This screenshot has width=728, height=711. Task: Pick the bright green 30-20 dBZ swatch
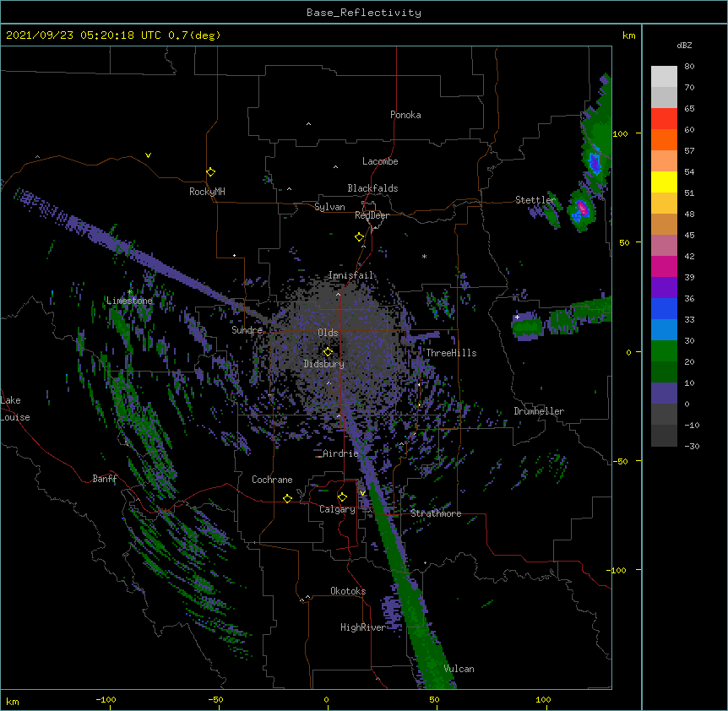tap(664, 351)
